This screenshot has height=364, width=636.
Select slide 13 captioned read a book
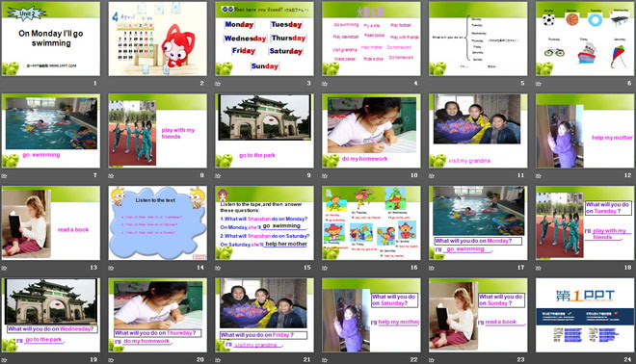tap(51, 223)
